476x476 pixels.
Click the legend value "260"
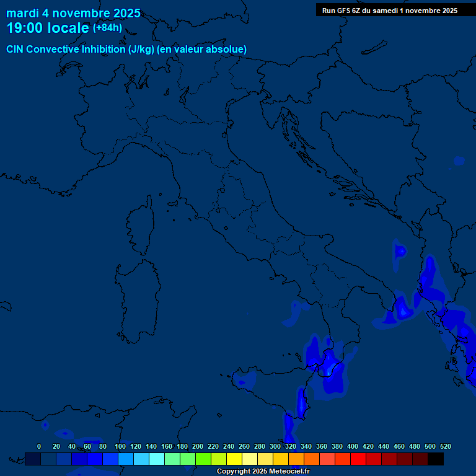(x=244, y=446)
